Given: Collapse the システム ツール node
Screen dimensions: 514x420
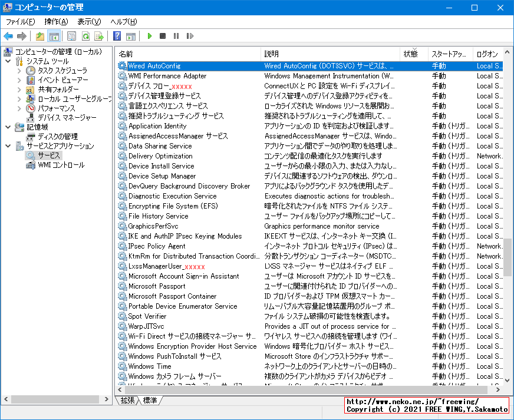Looking at the screenshot, I should pyautogui.click(x=8, y=61).
